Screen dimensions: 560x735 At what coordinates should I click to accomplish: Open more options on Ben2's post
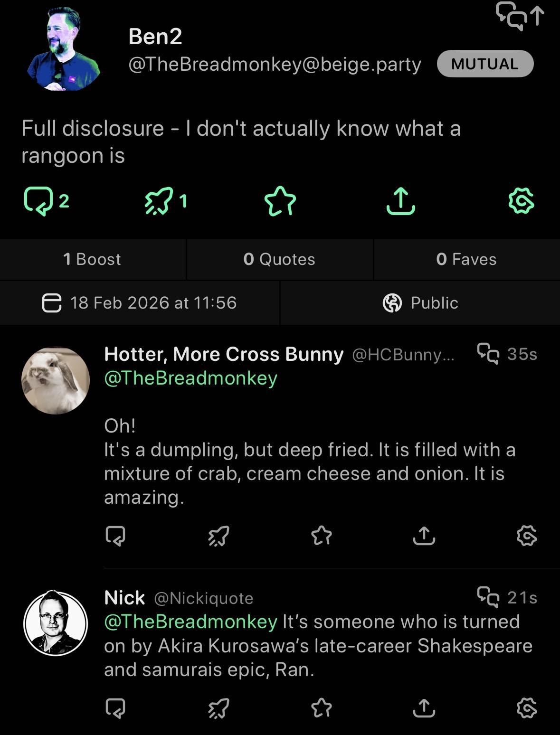[x=521, y=201]
